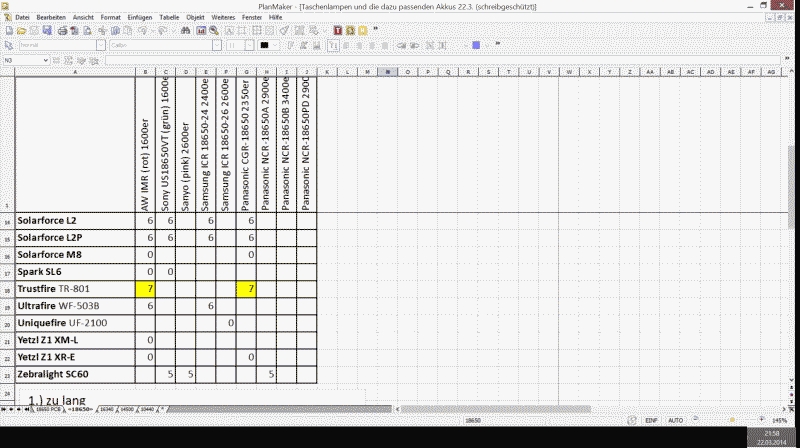Click the selection arrow icon left of style box
The height and width of the screenshot is (448, 800).
(x=9, y=45)
